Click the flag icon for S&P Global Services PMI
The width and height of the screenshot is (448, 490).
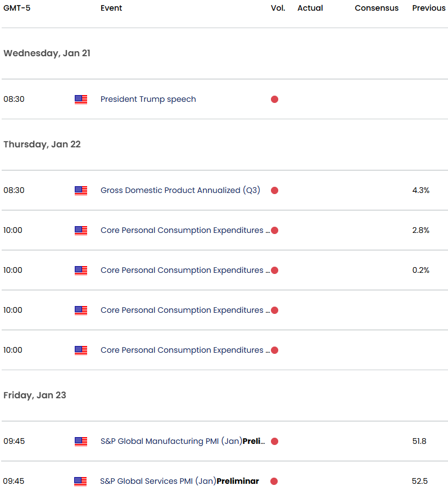click(81, 482)
